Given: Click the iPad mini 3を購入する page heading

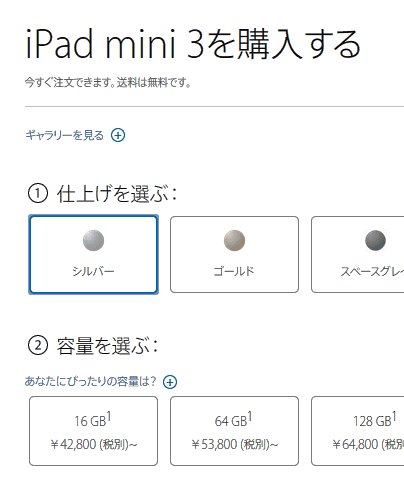Looking at the screenshot, I should (193, 44).
